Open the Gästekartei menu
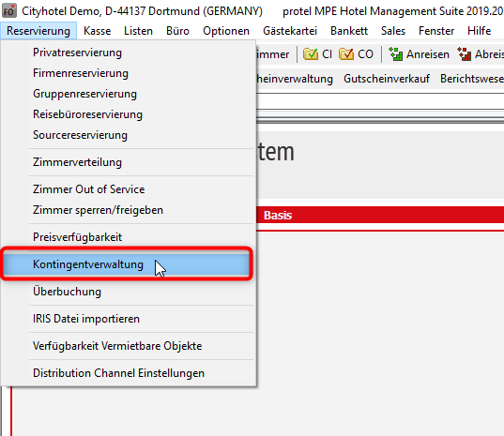Viewport: 504px width, 436px height. pos(290,31)
